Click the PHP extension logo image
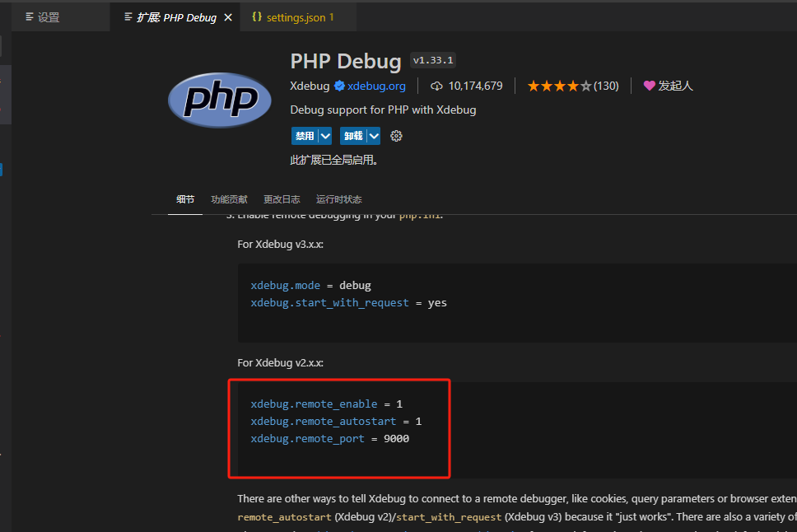The height and width of the screenshot is (532, 797). [x=220, y=100]
